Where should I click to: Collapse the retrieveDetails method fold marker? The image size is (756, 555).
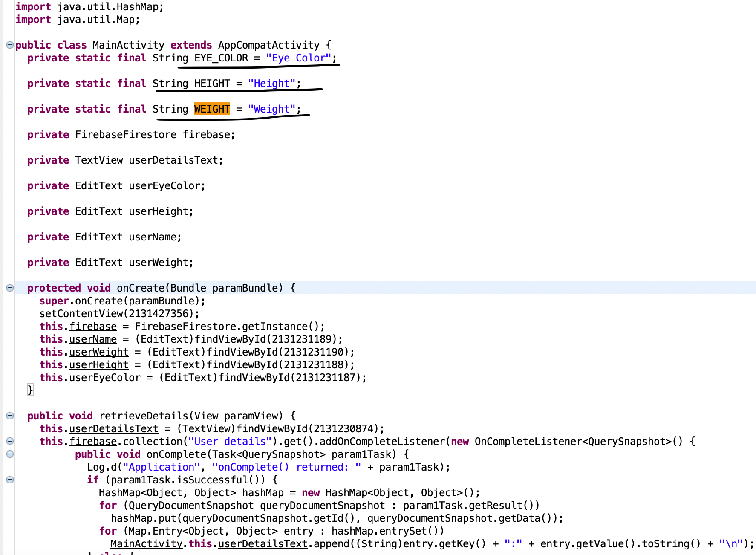[10, 416]
